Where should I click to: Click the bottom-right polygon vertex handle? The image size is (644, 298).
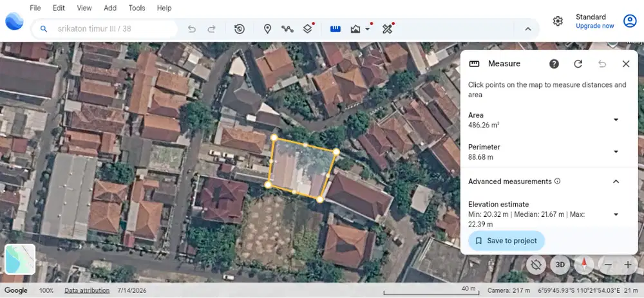click(320, 200)
